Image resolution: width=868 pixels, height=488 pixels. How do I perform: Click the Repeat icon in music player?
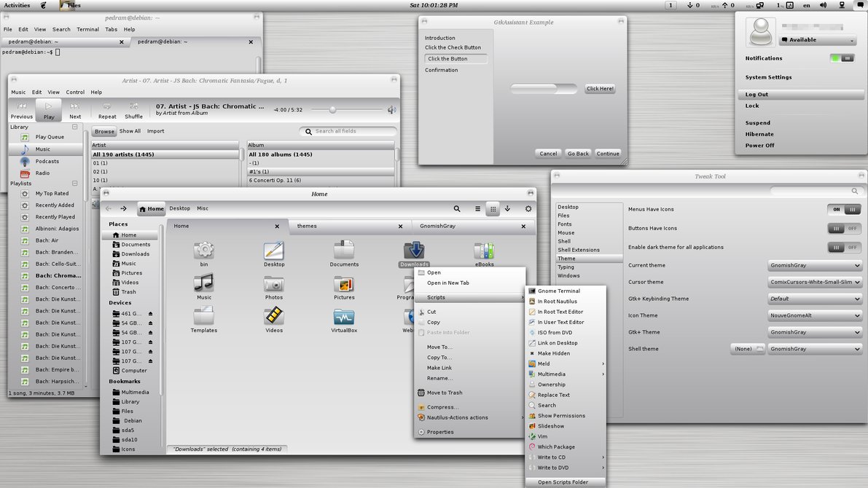107,107
